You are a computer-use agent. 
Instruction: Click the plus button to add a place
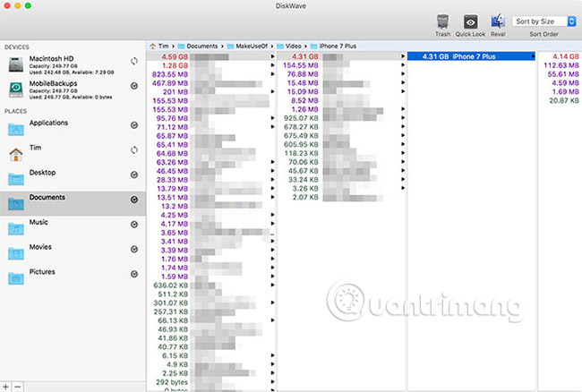[x=5, y=387]
